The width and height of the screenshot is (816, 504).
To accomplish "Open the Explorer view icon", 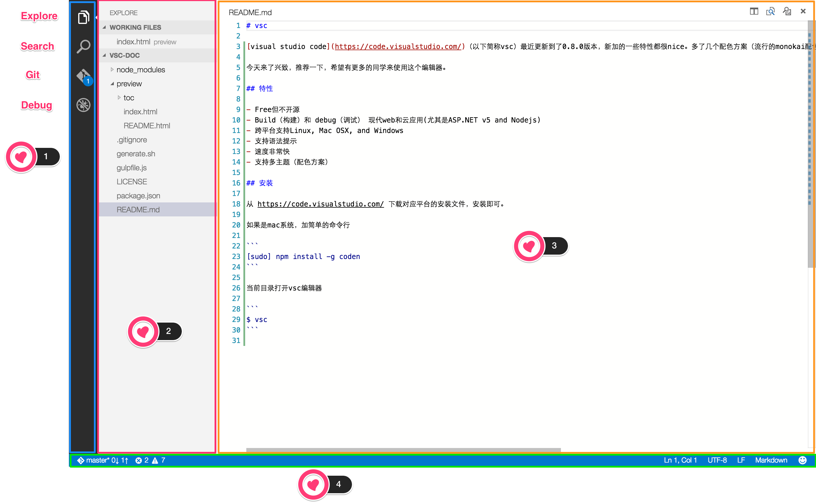I will click(83, 17).
